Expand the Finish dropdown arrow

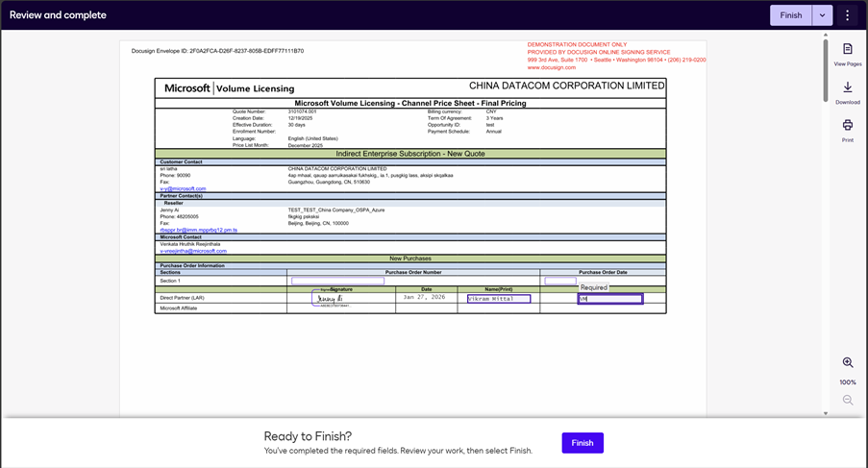[x=822, y=15]
